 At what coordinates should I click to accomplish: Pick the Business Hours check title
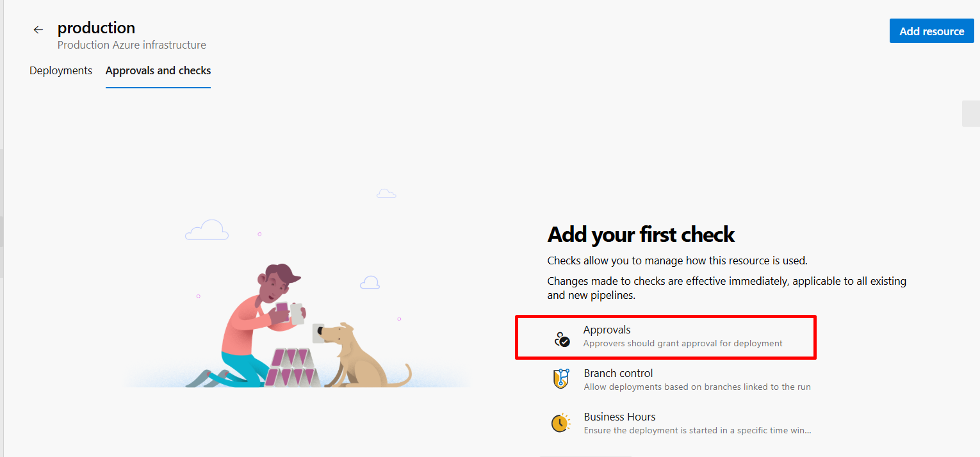coord(619,417)
